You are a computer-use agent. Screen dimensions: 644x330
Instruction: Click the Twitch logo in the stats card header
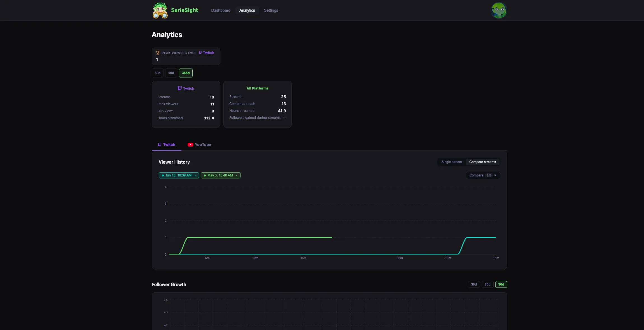pos(180,88)
